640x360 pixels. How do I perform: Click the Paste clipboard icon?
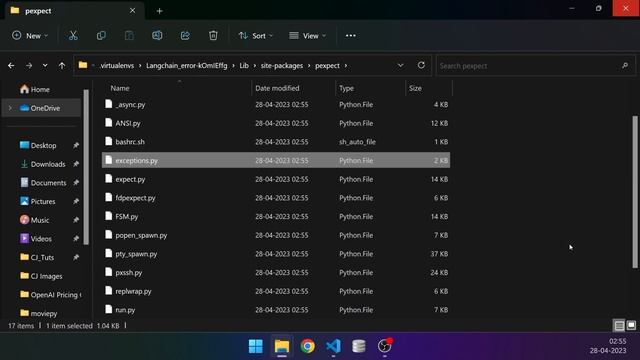point(129,36)
